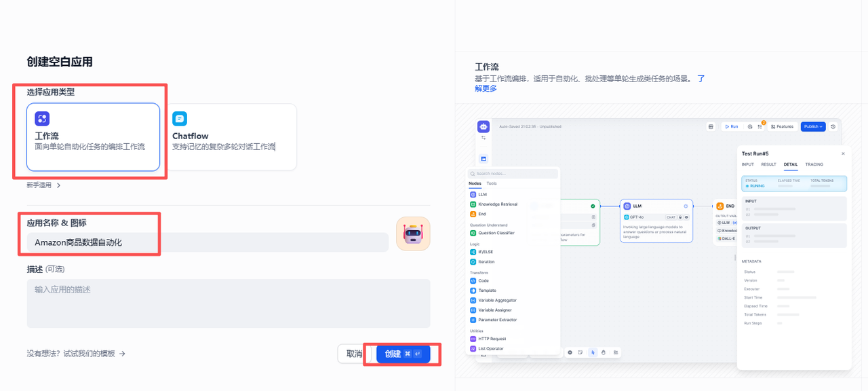The width and height of the screenshot is (868, 391).
Task: Click the purple 工作流 workflow icon
Action: (x=42, y=119)
